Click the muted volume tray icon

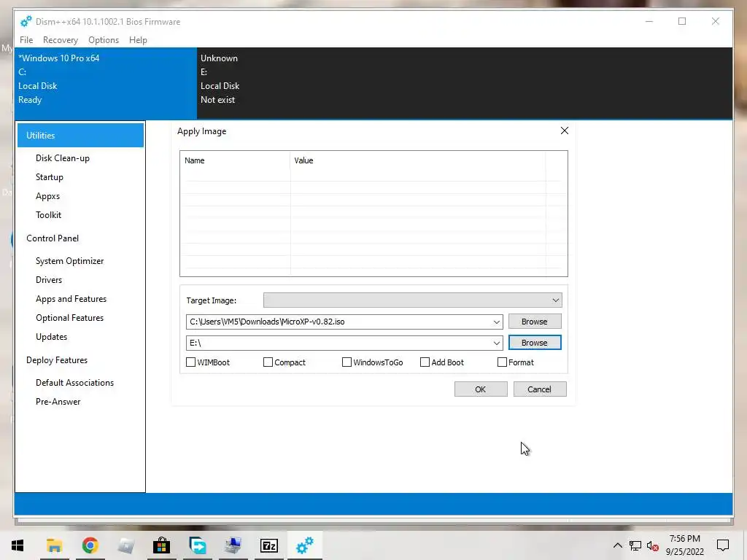click(x=653, y=546)
